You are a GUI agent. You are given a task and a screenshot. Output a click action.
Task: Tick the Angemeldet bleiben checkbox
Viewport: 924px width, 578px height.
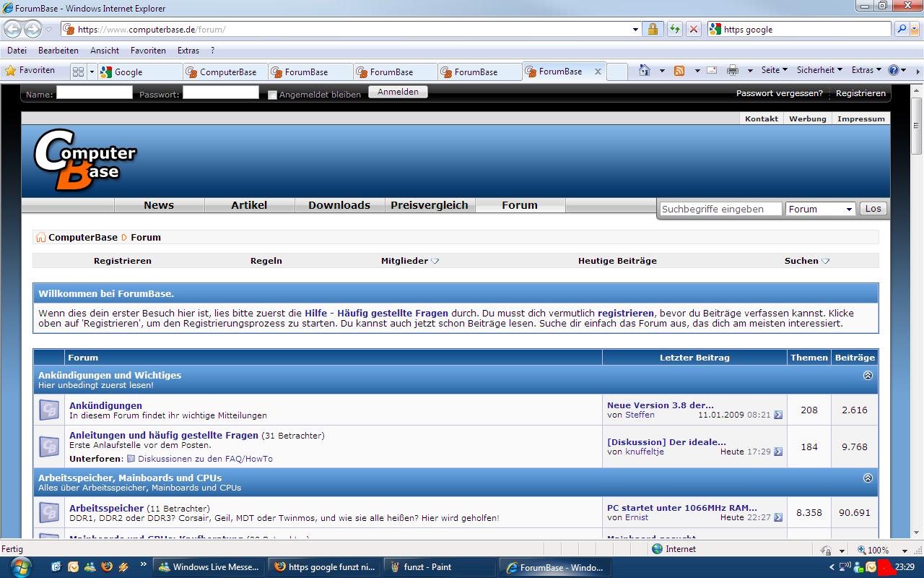point(272,95)
